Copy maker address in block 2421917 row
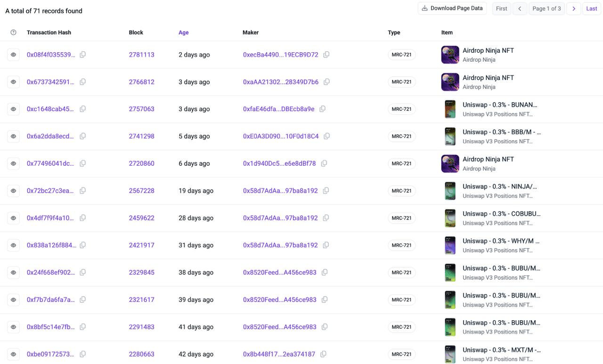Viewport: 603px width, 364px height. click(x=326, y=245)
